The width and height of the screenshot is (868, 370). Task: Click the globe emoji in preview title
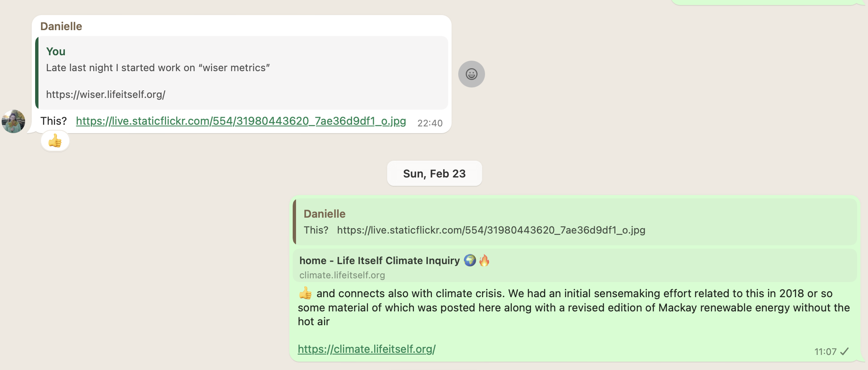[470, 260]
